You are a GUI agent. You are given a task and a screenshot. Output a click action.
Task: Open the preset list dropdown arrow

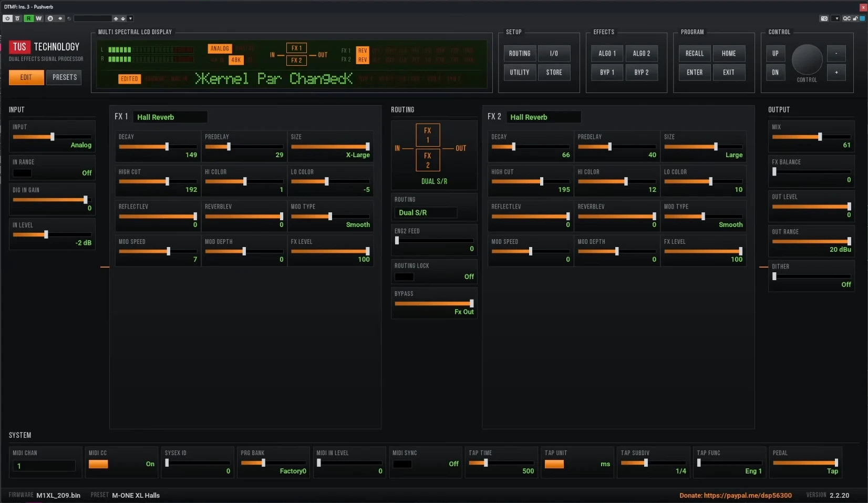(x=131, y=18)
